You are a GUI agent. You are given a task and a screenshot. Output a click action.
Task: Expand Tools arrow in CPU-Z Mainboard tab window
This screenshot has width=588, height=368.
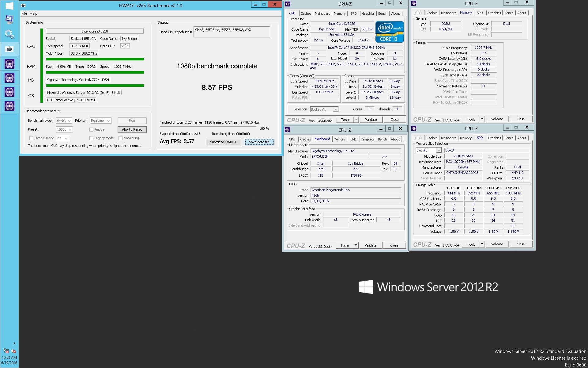[356, 245]
